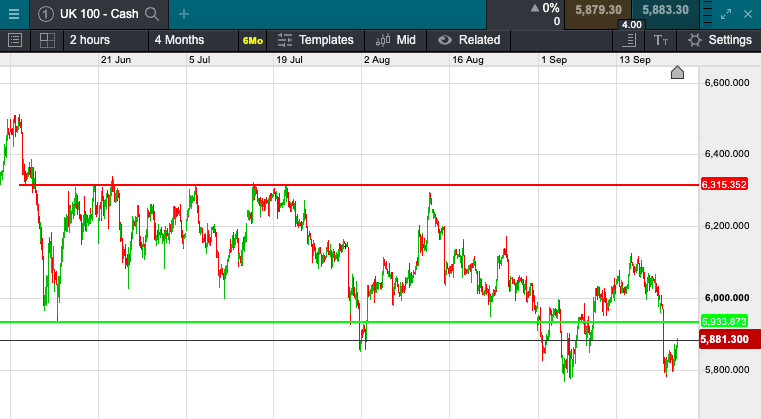The width and height of the screenshot is (761, 419).
Task: Change the Mid price type
Action: coord(396,40)
